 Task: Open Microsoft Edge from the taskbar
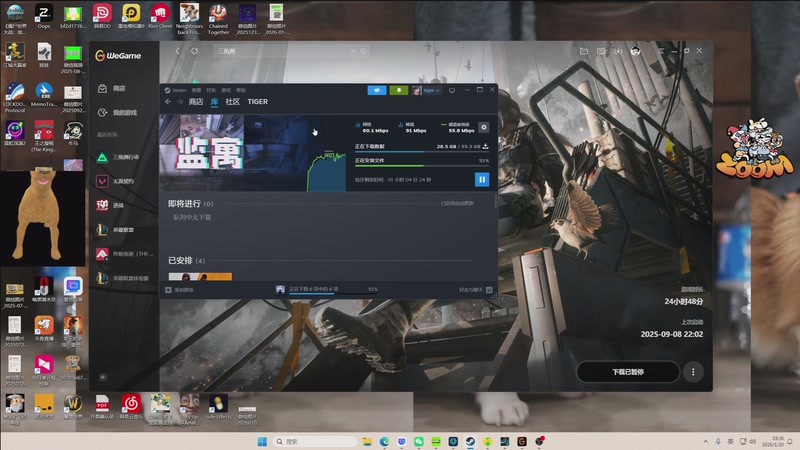(384, 441)
